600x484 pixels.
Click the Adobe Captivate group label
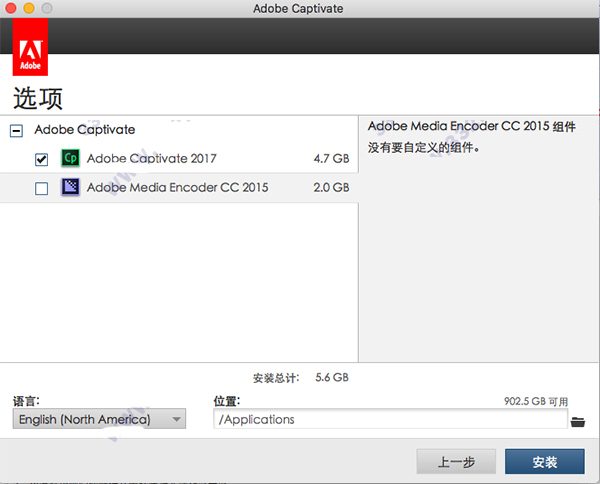[85, 129]
